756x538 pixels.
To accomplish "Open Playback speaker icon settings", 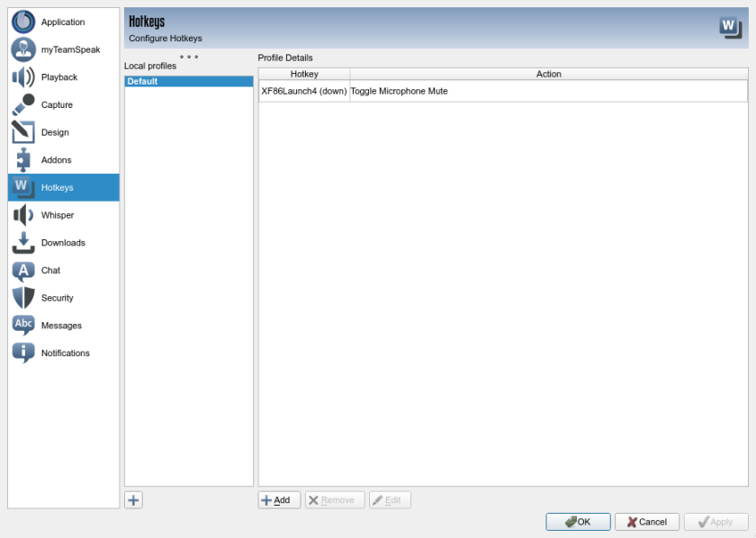I will (23, 77).
